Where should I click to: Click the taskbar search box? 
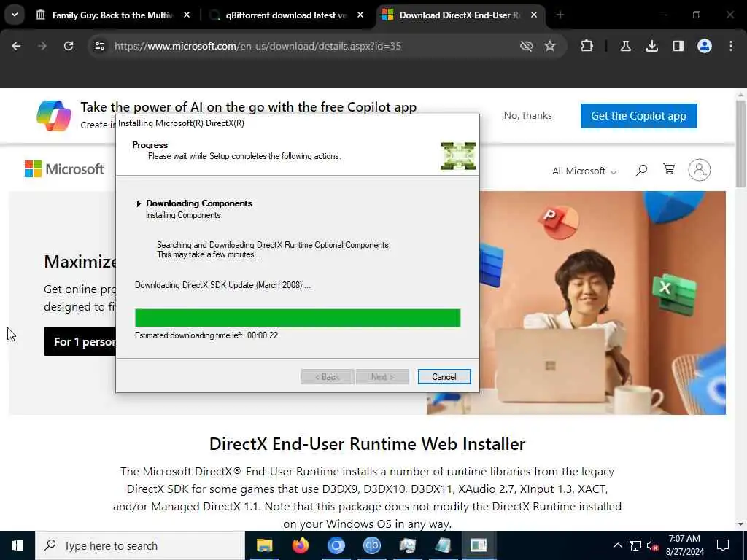pos(140,545)
